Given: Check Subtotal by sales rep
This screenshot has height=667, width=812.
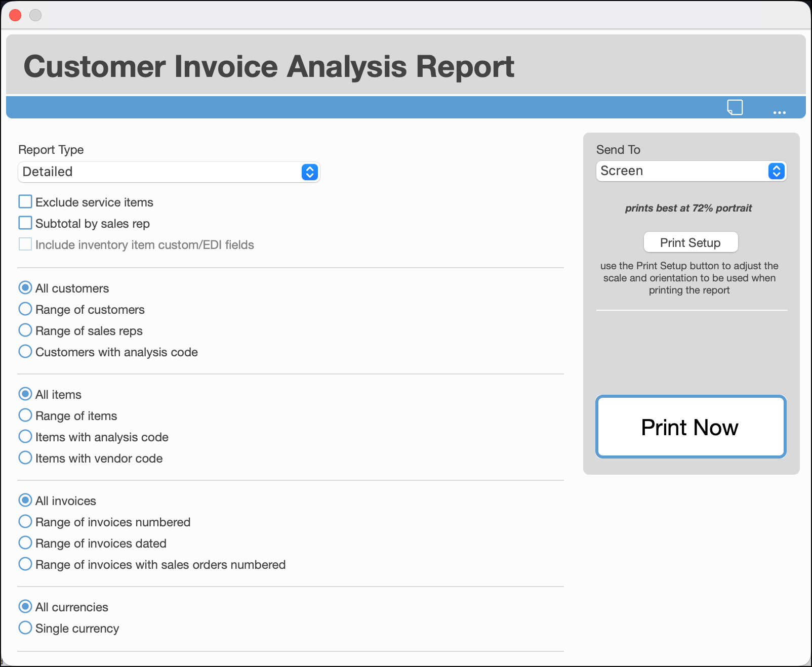Looking at the screenshot, I should [25, 223].
